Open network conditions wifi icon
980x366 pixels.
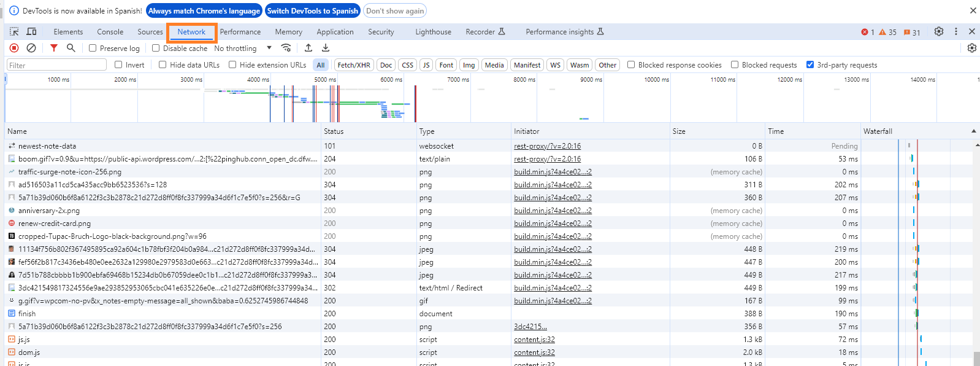pos(286,48)
